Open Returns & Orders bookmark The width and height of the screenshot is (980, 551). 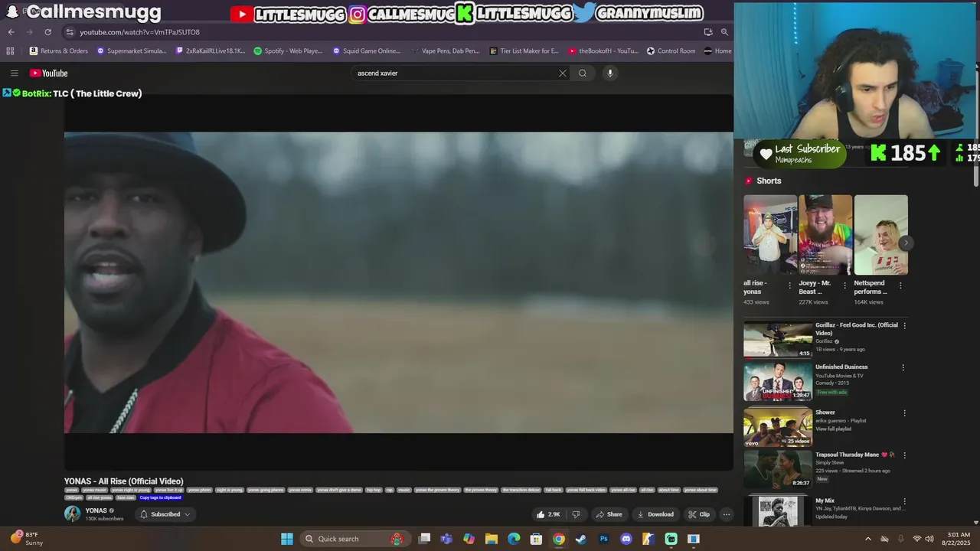click(x=59, y=51)
